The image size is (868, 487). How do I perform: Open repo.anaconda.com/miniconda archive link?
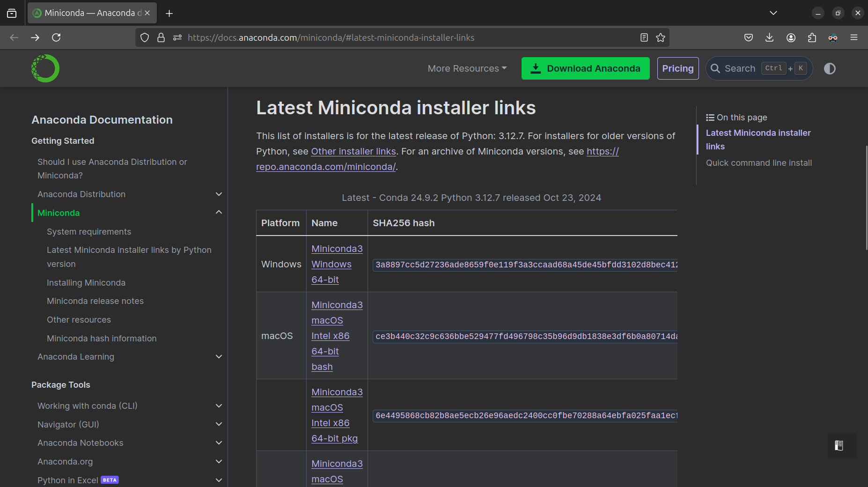point(326,167)
